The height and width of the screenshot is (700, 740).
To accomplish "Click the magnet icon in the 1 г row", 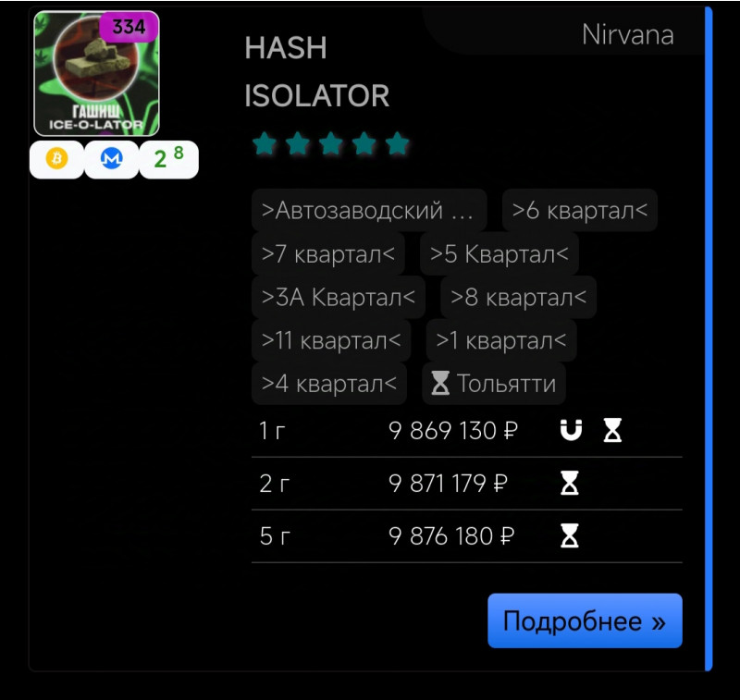I will click(x=571, y=430).
